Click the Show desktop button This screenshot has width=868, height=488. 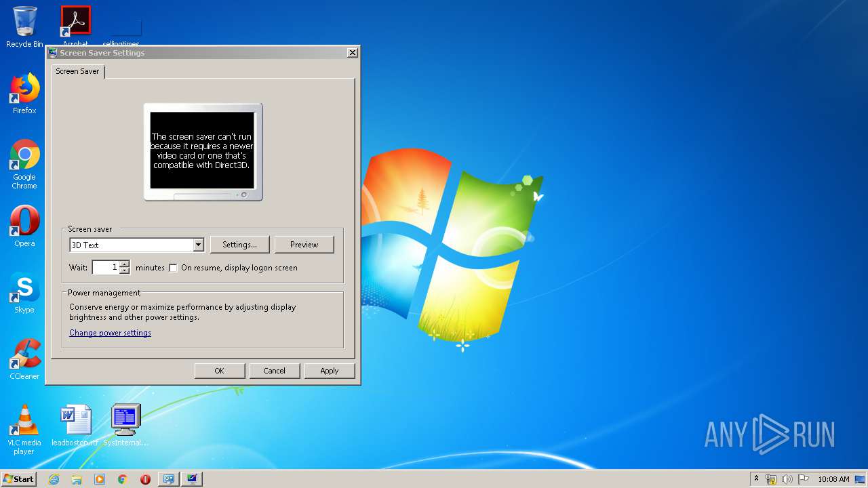pyautogui.click(x=861, y=479)
